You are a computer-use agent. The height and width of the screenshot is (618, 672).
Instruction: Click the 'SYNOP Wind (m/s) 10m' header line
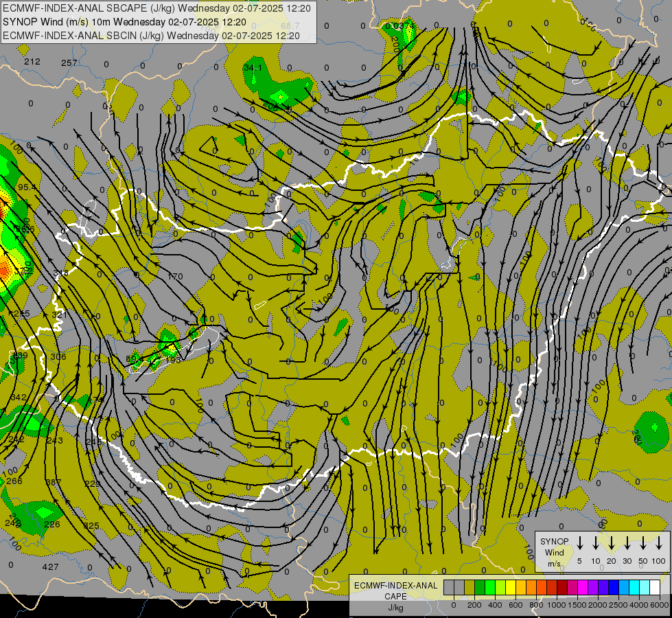pos(125,22)
